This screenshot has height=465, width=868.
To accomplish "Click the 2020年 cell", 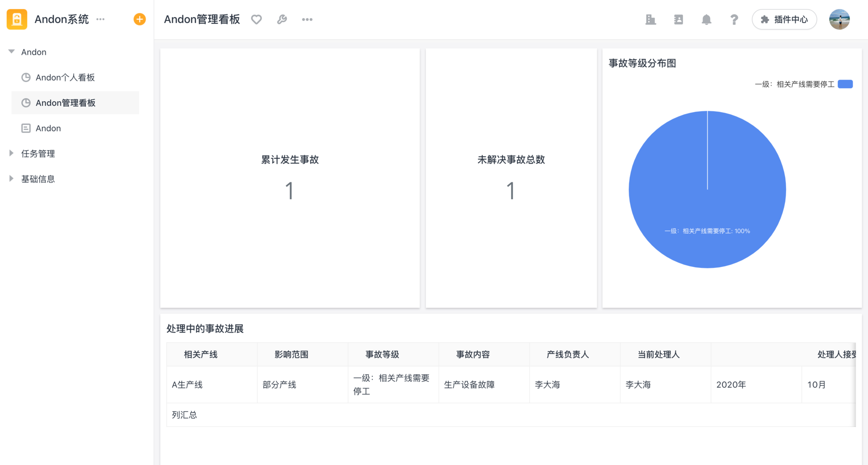I will pos(756,385).
